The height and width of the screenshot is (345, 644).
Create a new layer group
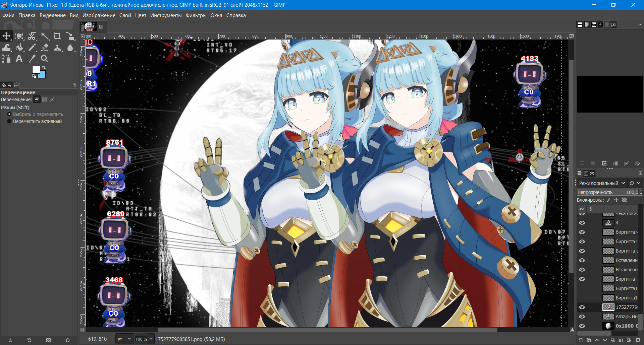589,340
